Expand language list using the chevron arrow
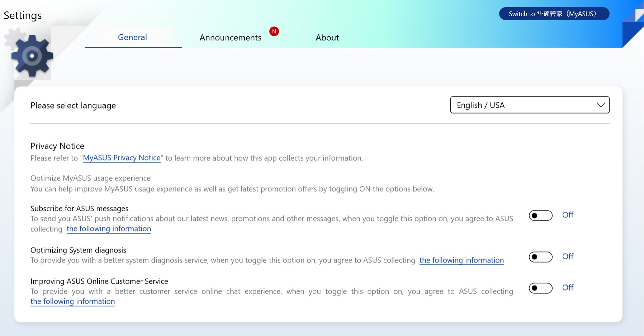 coord(601,105)
